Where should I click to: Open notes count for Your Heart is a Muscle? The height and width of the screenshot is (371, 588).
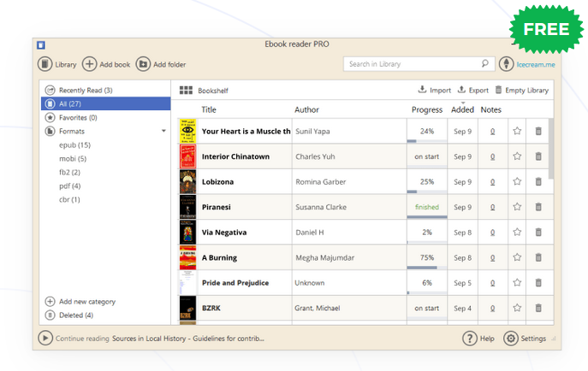(x=492, y=132)
